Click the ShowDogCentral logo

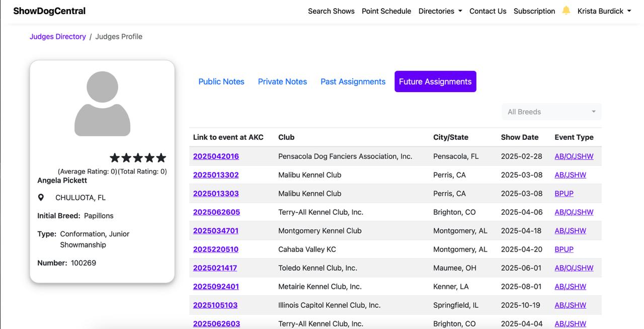[x=49, y=11]
